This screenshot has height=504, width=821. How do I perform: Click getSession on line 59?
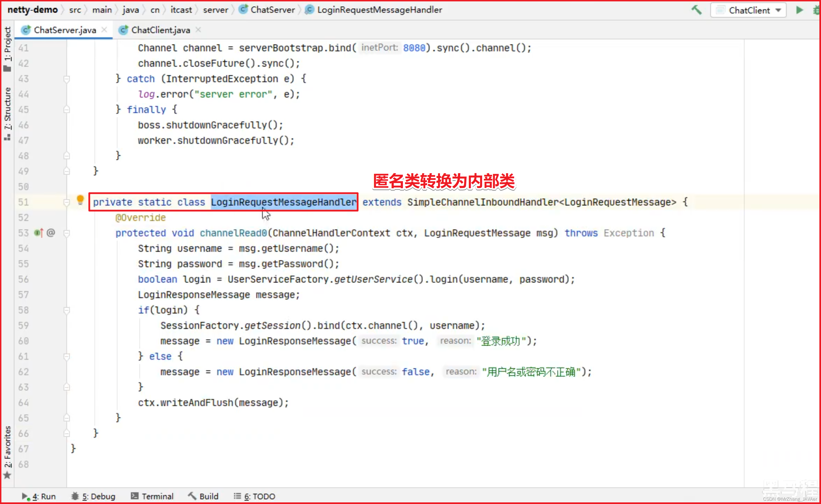pyautogui.click(x=273, y=326)
